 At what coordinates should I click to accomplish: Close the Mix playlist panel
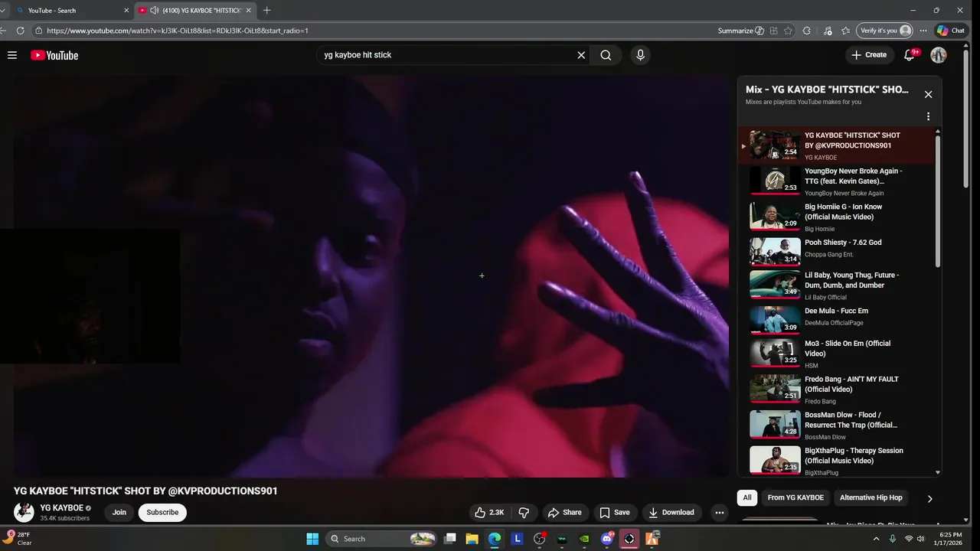tap(928, 94)
